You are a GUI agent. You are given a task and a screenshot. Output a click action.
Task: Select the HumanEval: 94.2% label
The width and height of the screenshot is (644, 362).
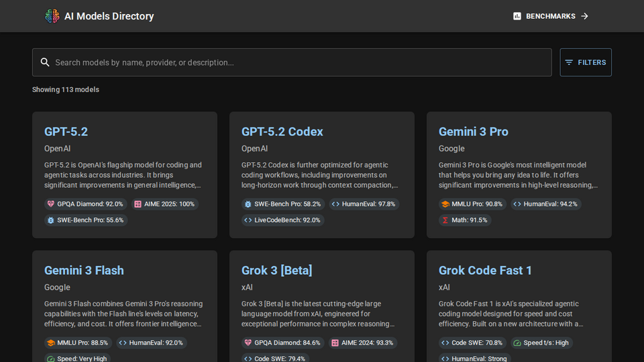550,204
